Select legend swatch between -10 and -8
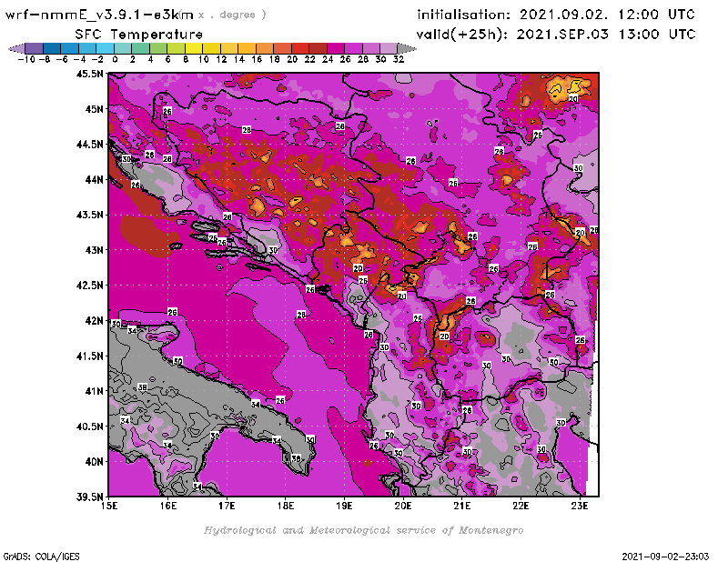This screenshot has width=728, height=562. [35, 48]
